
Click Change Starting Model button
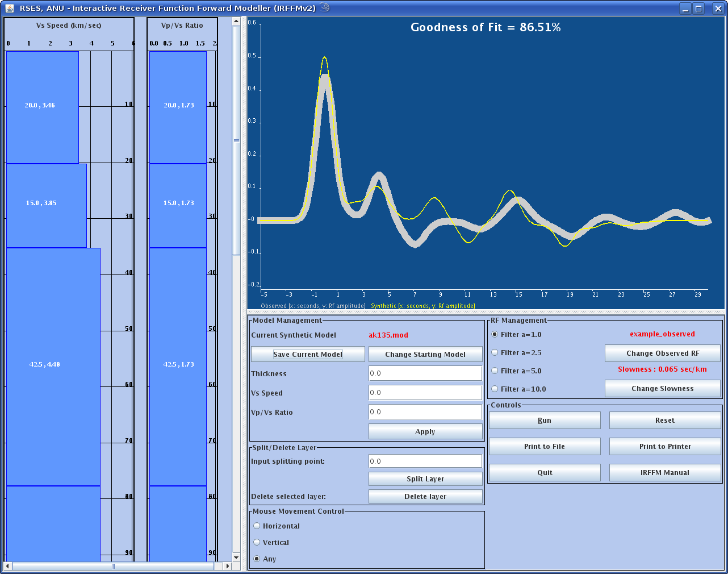[x=425, y=354]
